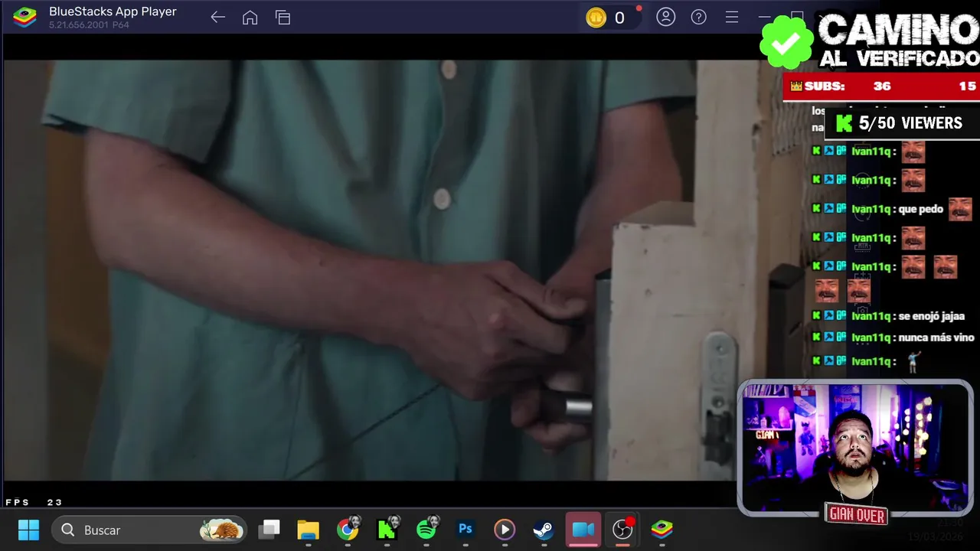This screenshot has height=551, width=980.
Task: Click the chat message "se enojó jajaa"
Action: pyautogui.click(x=932, y=316)
